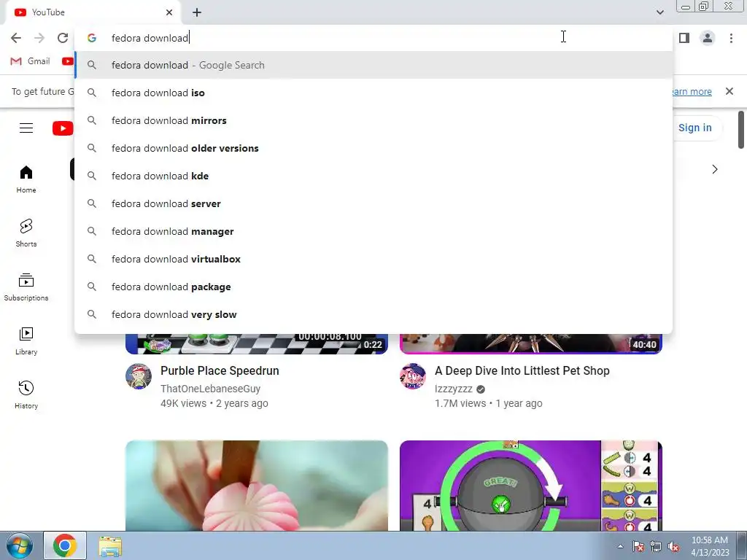Click Chrome icon in taskbar
This screenshot has height=560, width=747.
click(65, 545)
